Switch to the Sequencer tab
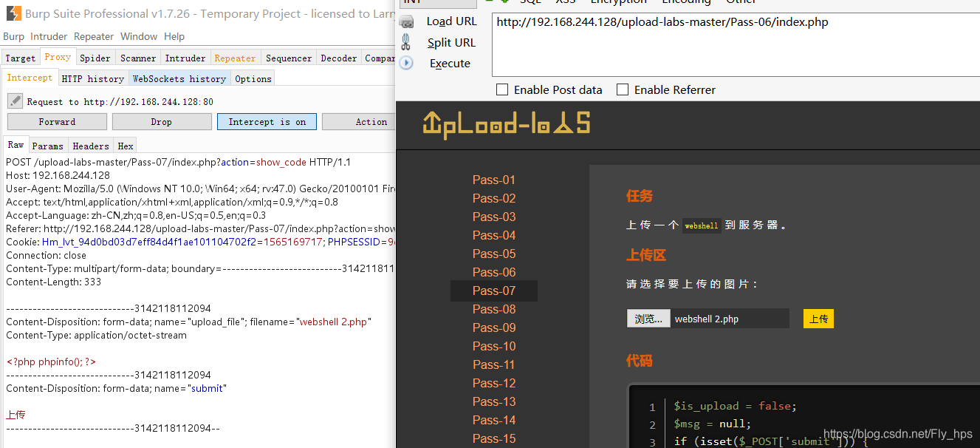The image size is (980, 448). pos(289,58)
